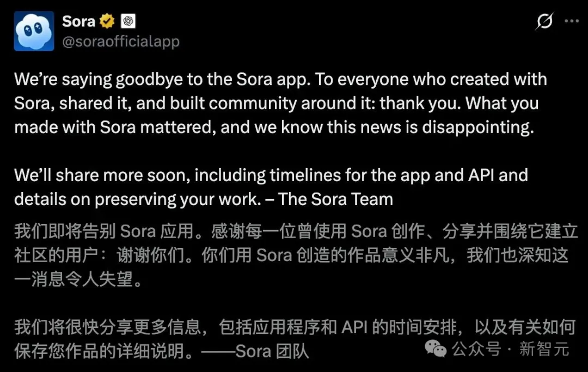
Task: Click the Chinese line starting 我们即将告别 Sora 应用
Action: (296, 231)
